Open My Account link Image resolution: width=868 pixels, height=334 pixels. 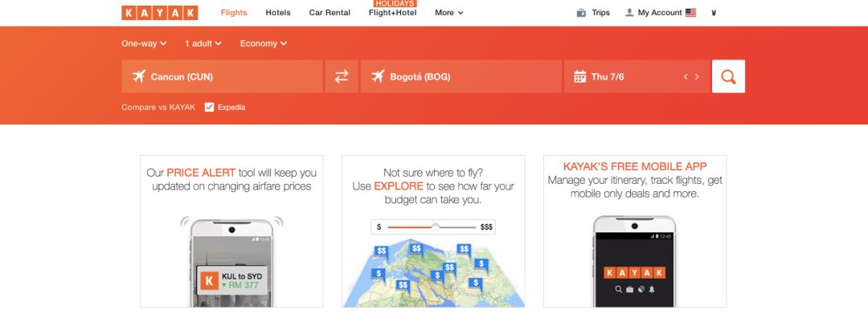point(659,13)
